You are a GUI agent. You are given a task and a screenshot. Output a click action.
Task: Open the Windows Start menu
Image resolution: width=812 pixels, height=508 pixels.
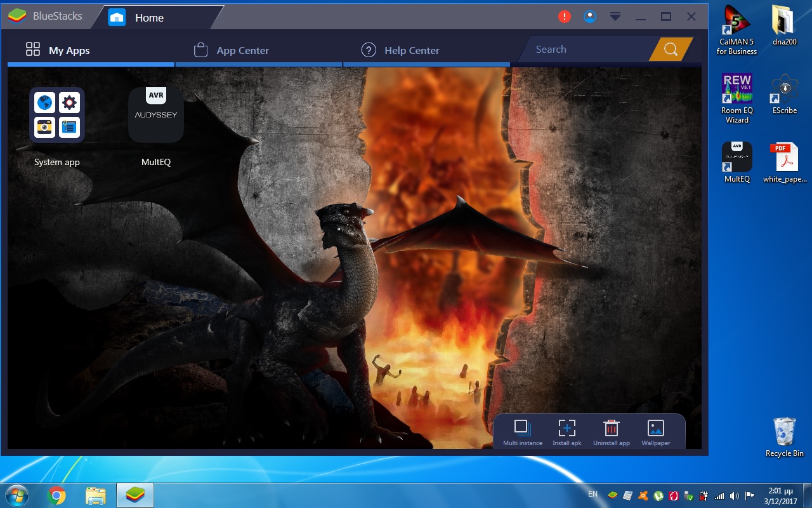pos(17,495)
